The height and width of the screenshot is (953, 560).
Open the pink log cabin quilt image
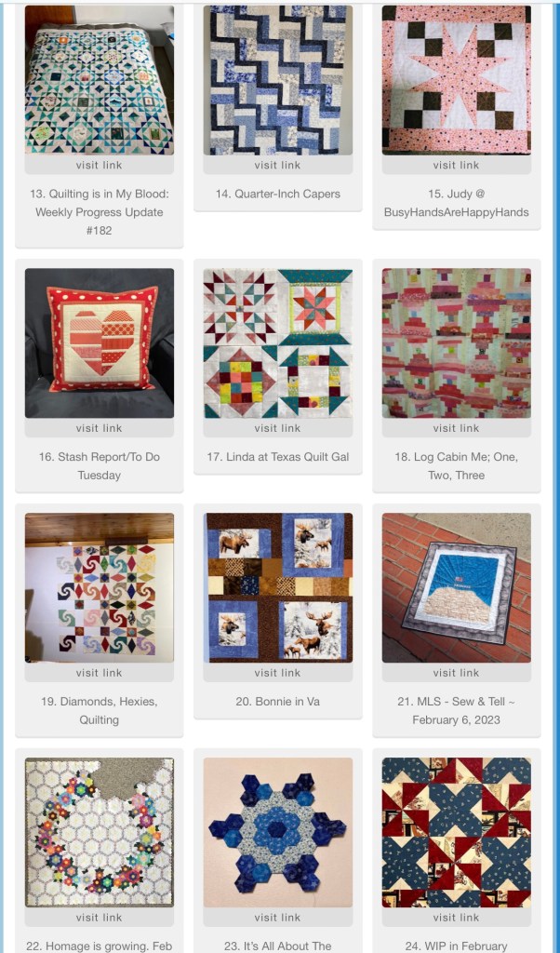coord(456,342)
